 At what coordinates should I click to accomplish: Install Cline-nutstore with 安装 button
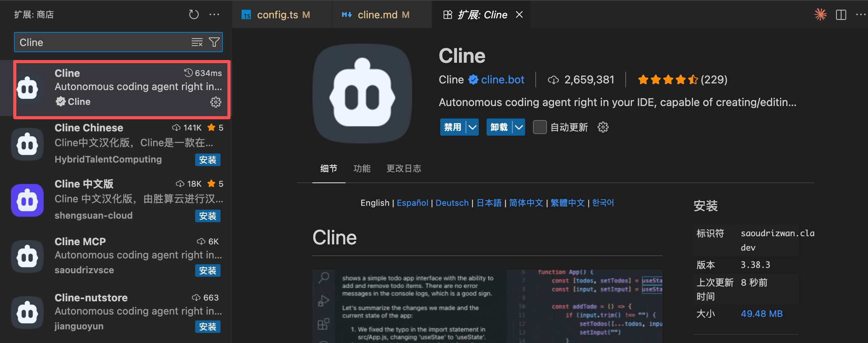(208, 327)
